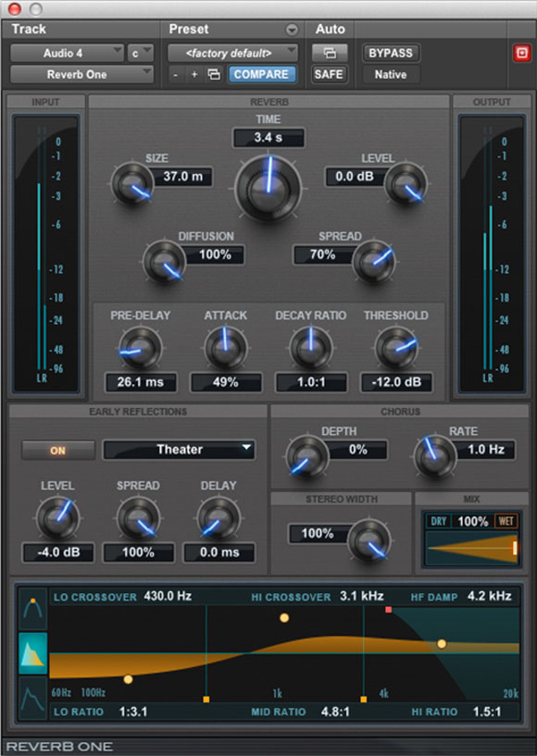Click the reverb Time knob

[268, 188]
